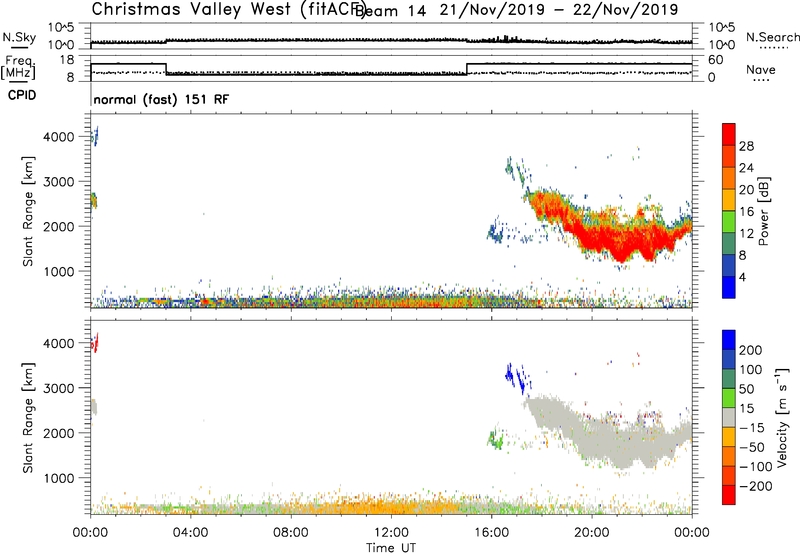Screen dimensions: 800x554
Task: Click the 20 label on power colorbar
Action: point(746,190)
